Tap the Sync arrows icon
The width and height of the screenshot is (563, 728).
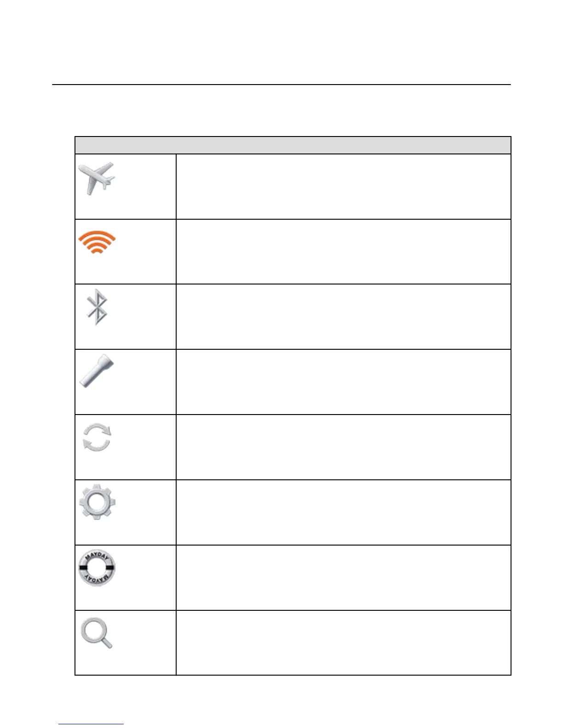(97, 438)
